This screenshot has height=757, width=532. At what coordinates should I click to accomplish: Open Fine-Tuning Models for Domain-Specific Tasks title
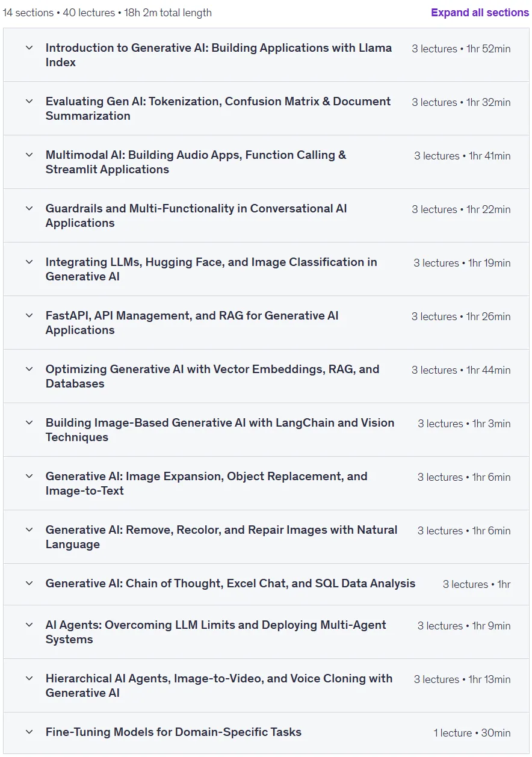pos(173,732)
